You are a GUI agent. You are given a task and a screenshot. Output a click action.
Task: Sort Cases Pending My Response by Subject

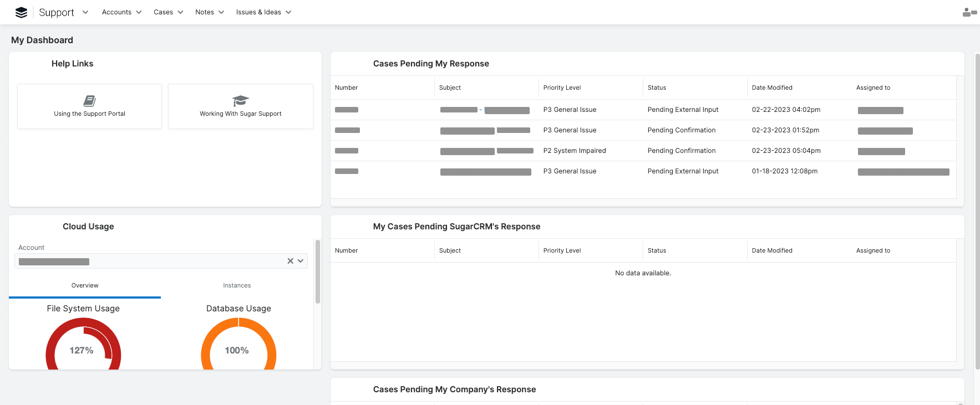coord(450,88)
